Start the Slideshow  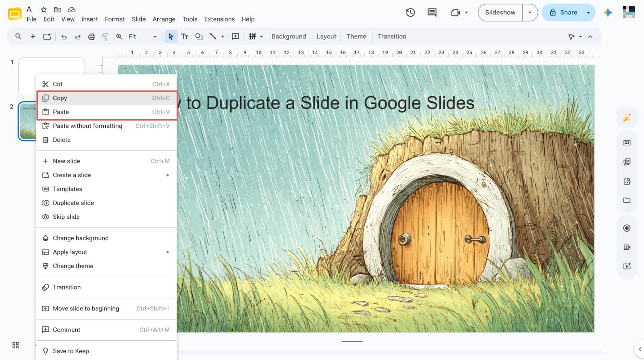(x=500, y=13)
